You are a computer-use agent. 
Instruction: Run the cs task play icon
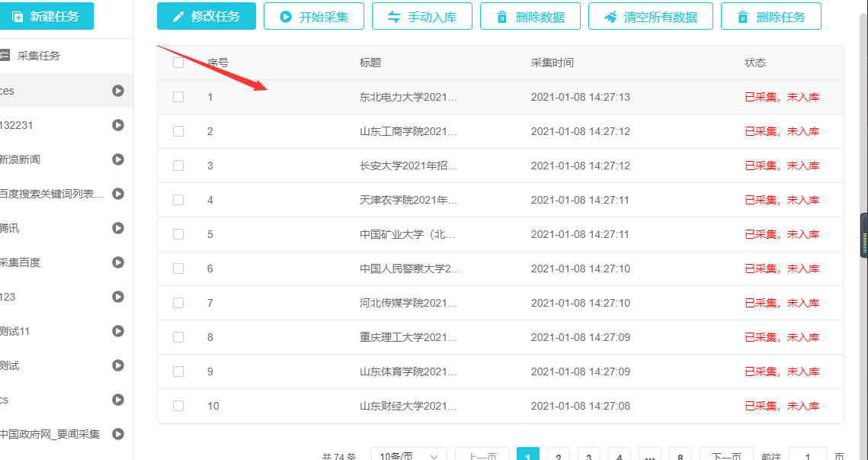coord(118,400)
